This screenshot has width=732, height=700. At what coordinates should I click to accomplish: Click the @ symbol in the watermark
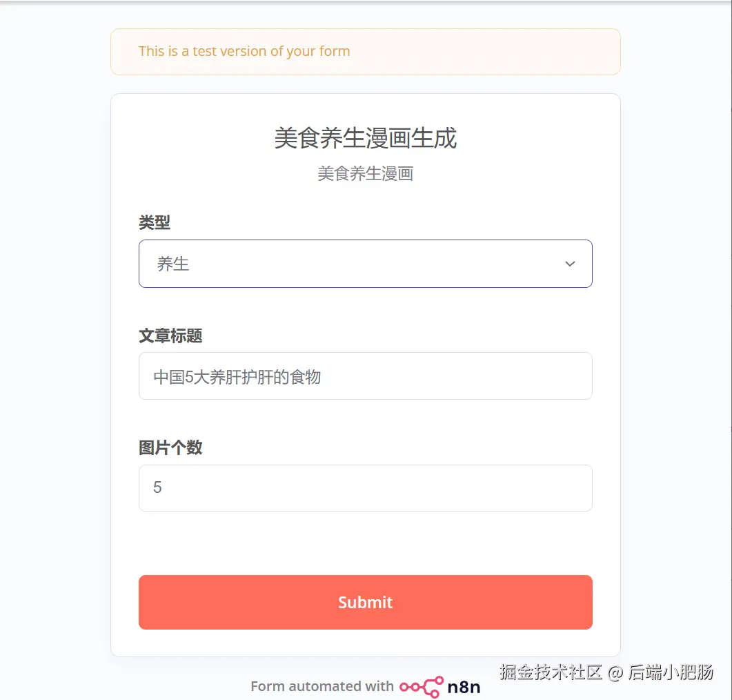tap(615, 672)
